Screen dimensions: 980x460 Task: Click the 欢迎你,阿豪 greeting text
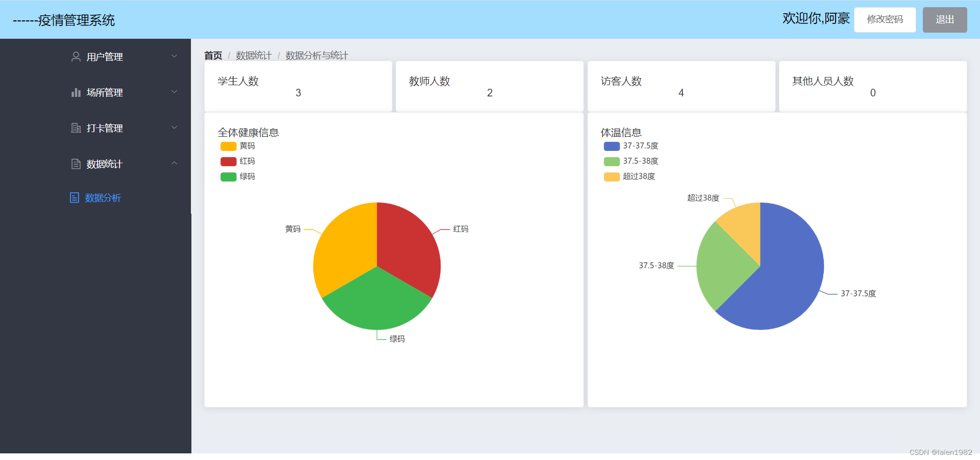816,18
